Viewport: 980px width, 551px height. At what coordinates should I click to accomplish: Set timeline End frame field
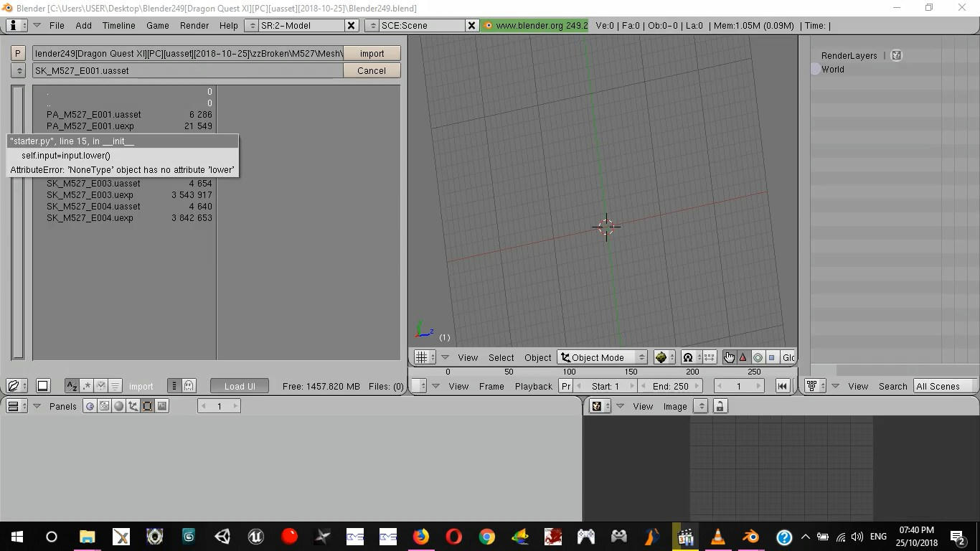(671, 386)
